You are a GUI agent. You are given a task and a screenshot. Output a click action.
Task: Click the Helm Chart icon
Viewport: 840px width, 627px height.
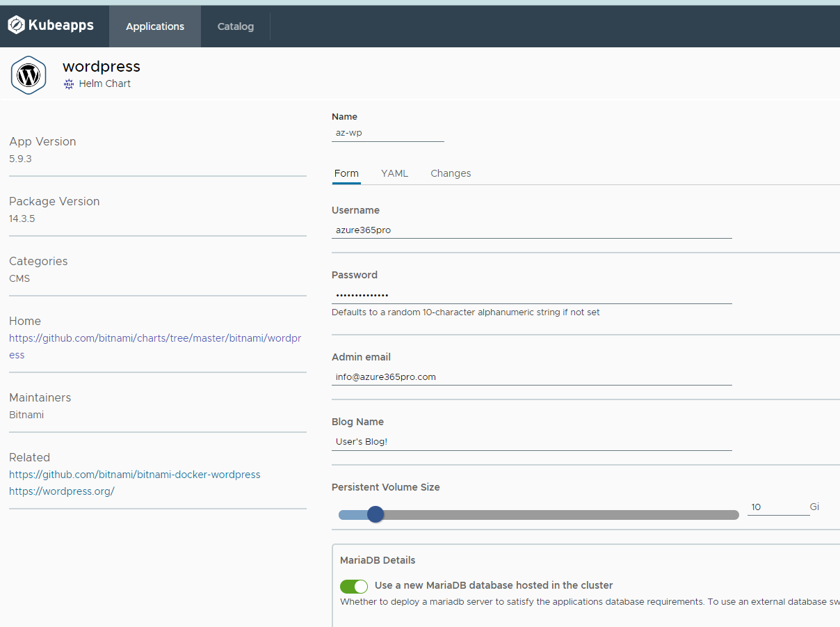pyautogui.click(x=69, y=84)
